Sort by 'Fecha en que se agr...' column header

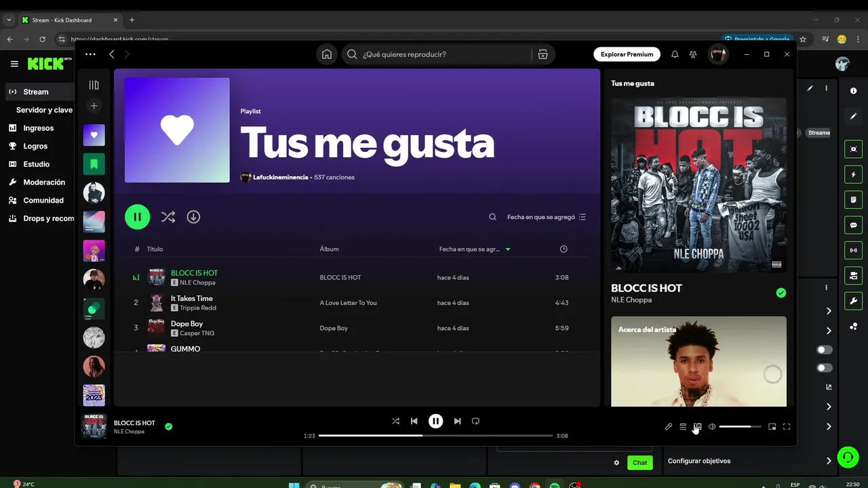pos(475,249)
